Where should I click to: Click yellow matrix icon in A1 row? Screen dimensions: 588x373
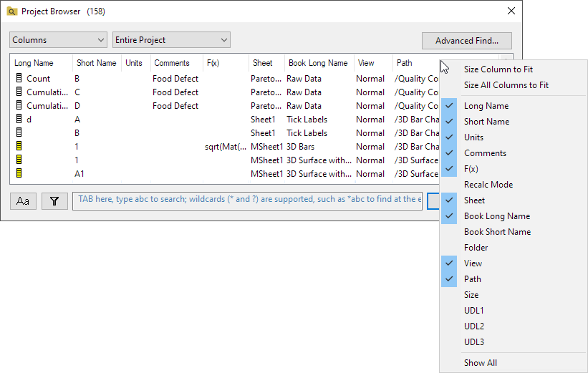[19, 174]
